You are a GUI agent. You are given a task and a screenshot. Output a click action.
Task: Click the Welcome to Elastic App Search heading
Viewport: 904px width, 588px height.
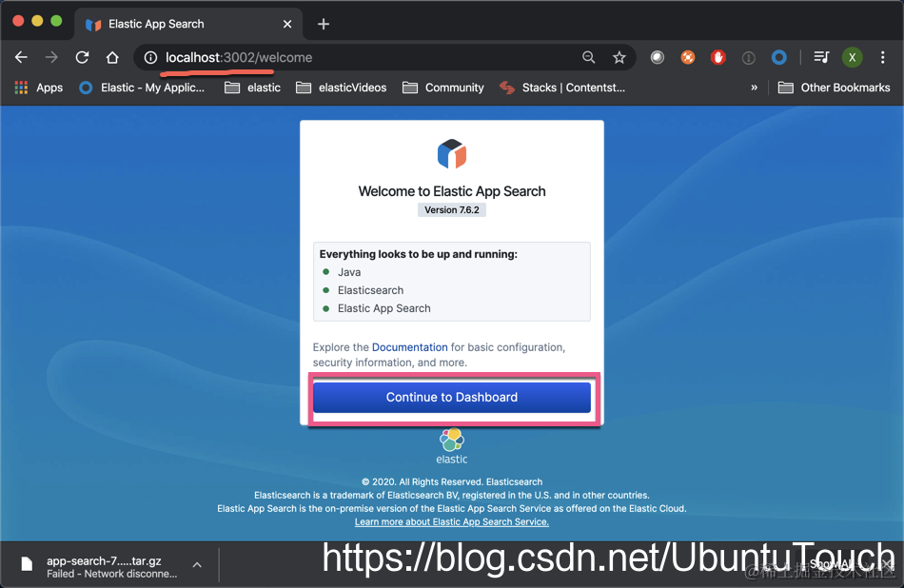(x=452, y=191)
